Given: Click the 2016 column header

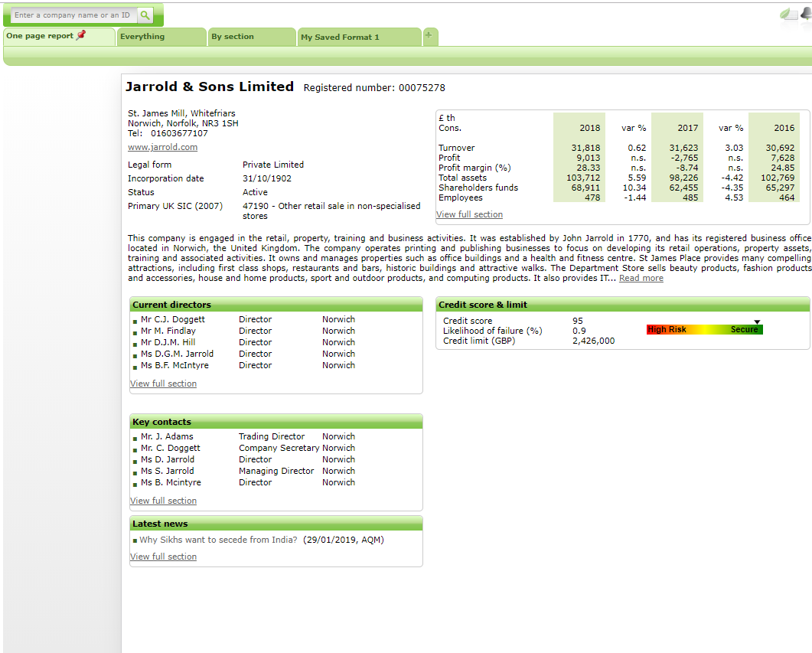Looking at the screenshot, I should 784,128.
